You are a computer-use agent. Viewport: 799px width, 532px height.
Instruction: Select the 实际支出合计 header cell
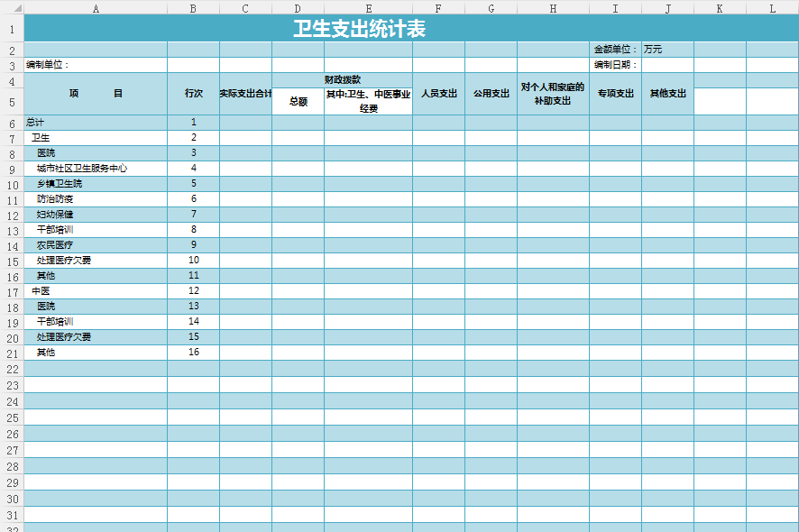(245, 94)
